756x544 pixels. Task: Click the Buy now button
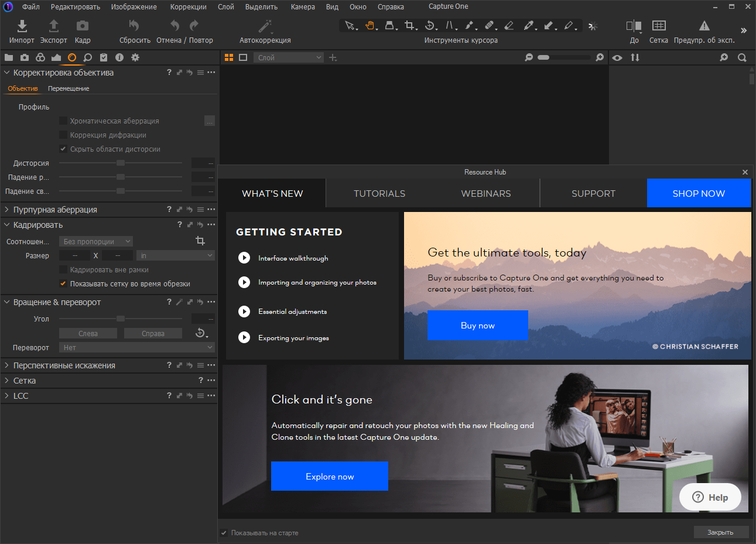478,326
